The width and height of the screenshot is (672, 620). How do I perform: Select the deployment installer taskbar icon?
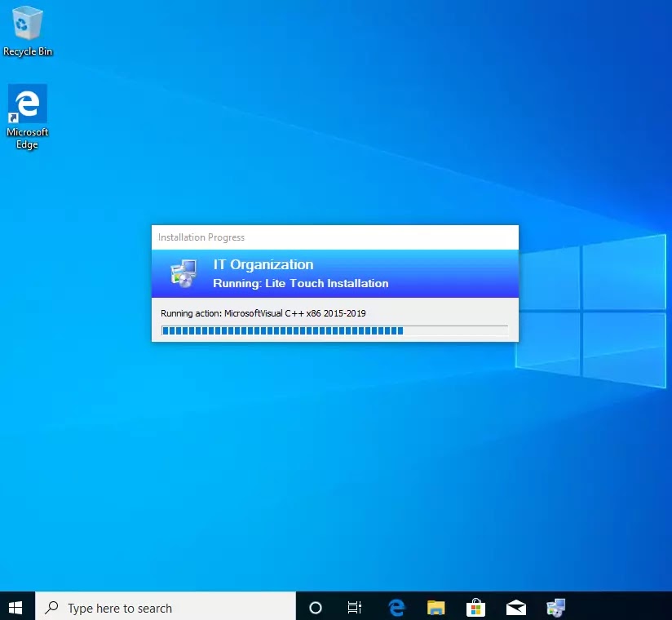pyautogui.click(x=556, y=607)
